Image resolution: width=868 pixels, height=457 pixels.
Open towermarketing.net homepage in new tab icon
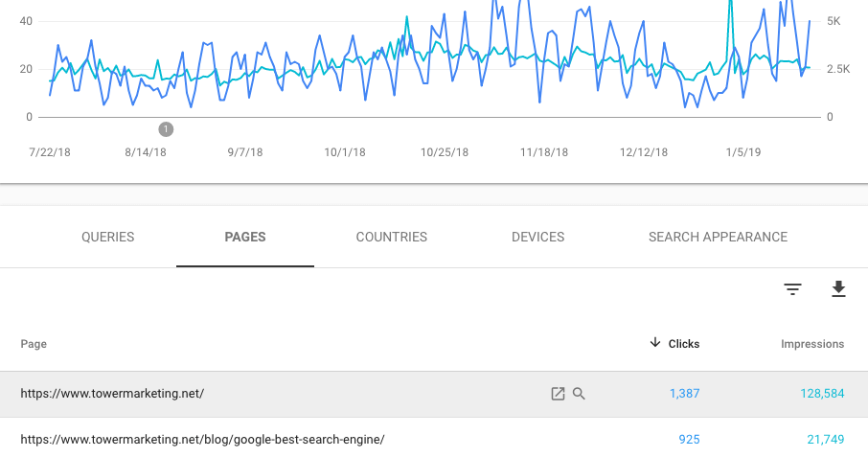(x=558, y=394)
